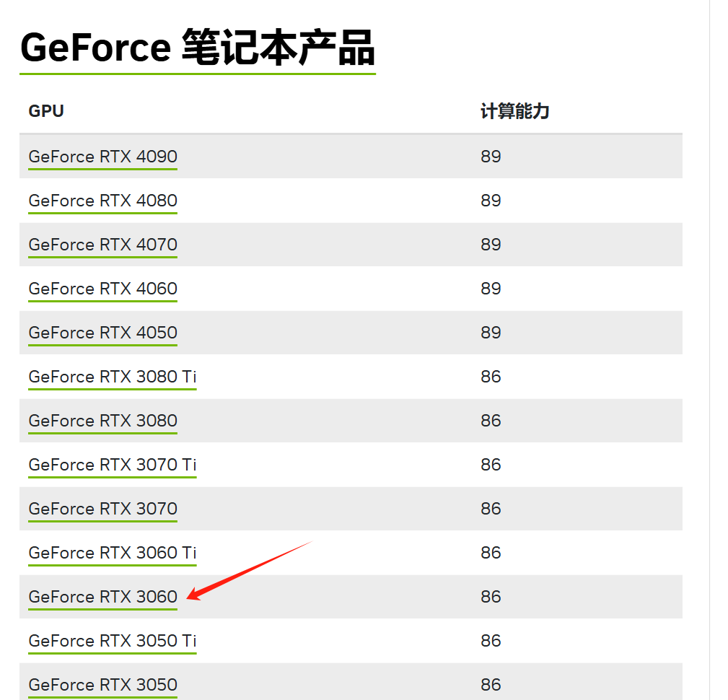
Task: Open the GeForce RTX 4070 link
Action: coord(102,245)
